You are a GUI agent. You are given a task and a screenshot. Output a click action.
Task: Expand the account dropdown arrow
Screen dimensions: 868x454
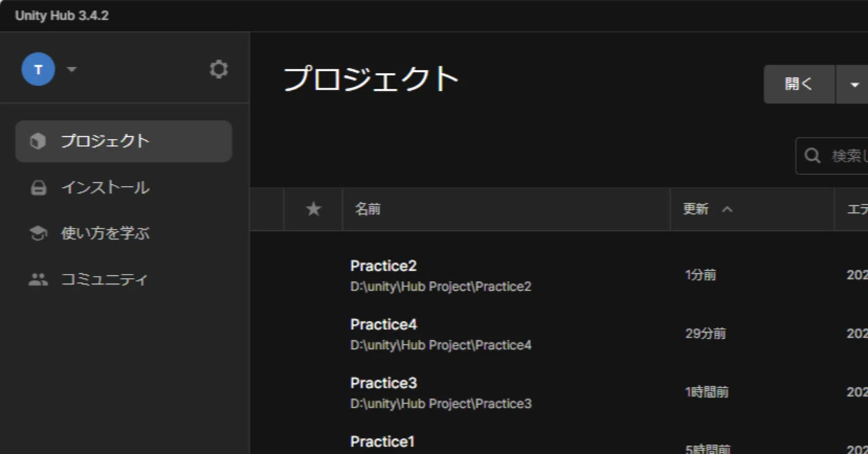point(72,69)
